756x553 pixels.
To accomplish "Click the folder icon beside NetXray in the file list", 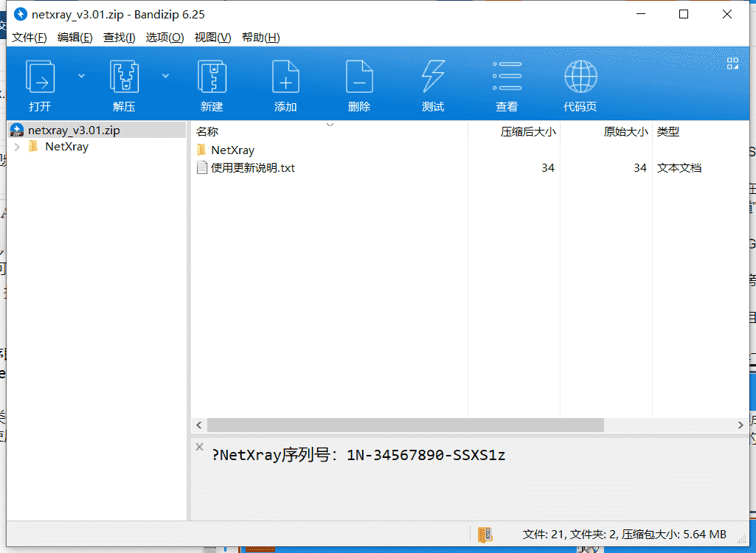I will point(201,150).
